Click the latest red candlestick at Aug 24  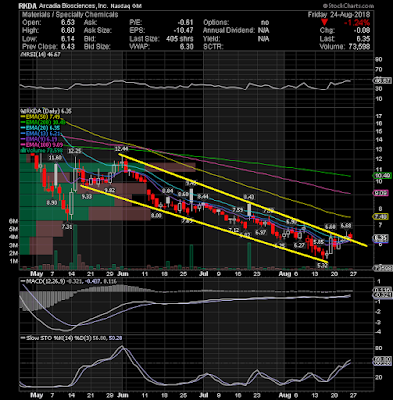point(350,236)
